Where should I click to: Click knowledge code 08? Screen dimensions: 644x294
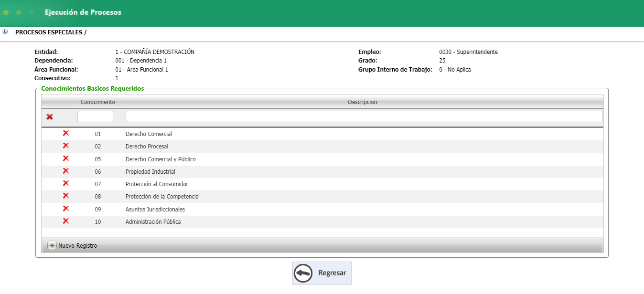point(98,197)
